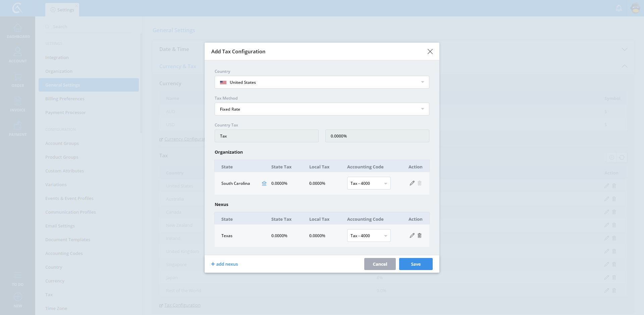Open the user avatar menu
Screen dimensions: 644x315
click(x=635, y=8)
